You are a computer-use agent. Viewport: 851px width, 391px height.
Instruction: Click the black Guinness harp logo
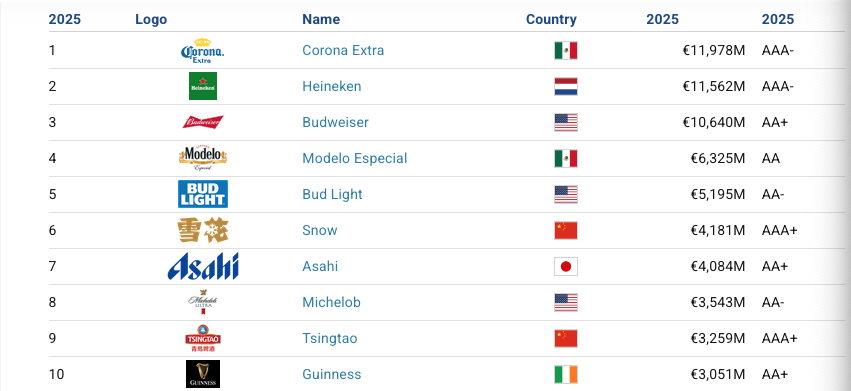tap(203, 374)
